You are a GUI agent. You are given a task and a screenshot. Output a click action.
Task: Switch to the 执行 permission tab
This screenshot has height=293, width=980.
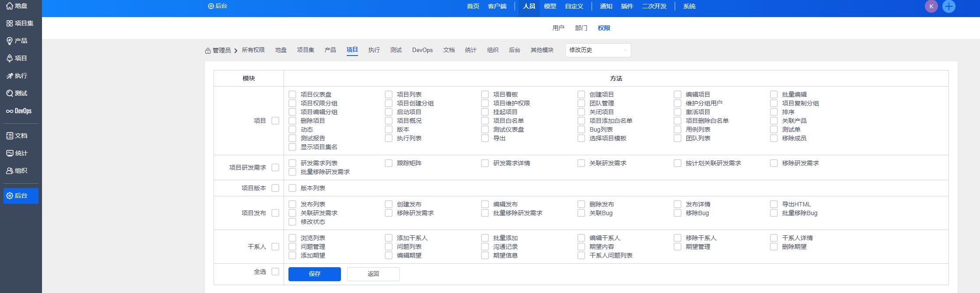pyautogui.click(x=374, y=50)
